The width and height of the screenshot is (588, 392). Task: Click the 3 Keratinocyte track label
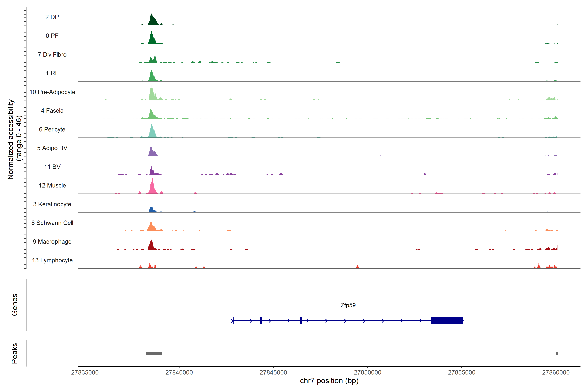click(x=52, y=204)
